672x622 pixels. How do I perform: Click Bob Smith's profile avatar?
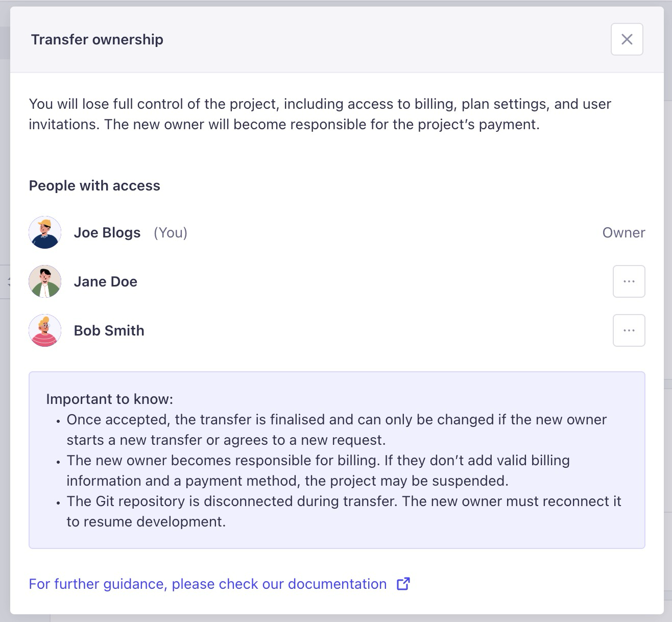(45, 330)
